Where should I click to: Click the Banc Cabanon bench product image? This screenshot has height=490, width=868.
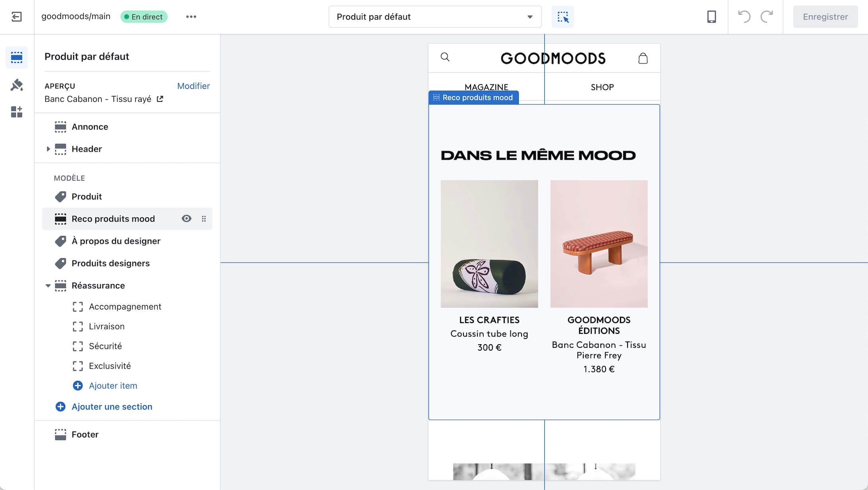(599, 244)
